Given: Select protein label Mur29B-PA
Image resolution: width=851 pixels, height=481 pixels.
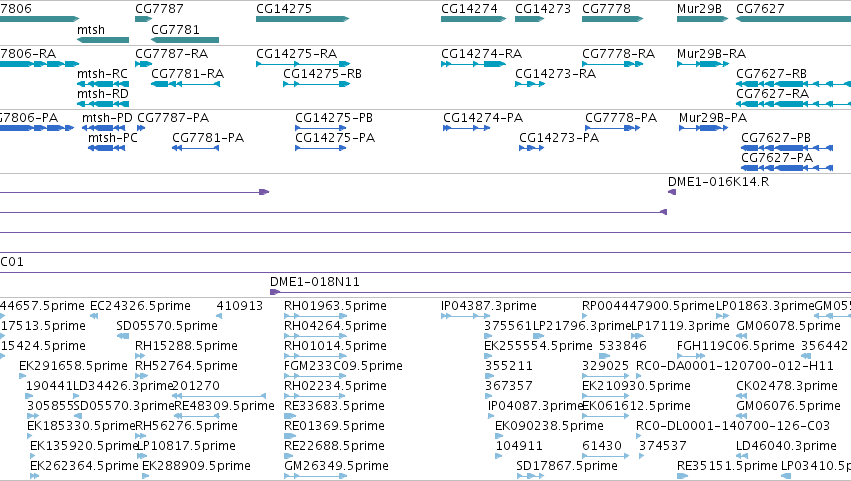Looking at the screenshot, I should (713, 118).
